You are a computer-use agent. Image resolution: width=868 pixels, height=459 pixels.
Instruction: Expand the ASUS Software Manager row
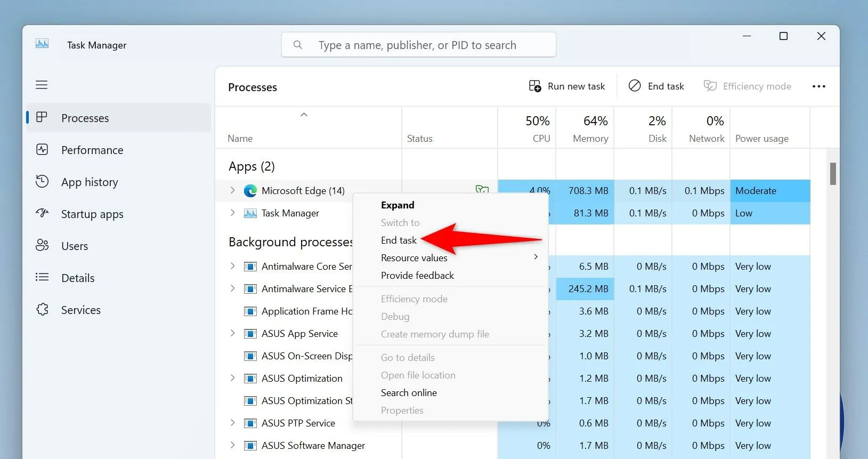[x=232, y=445]
